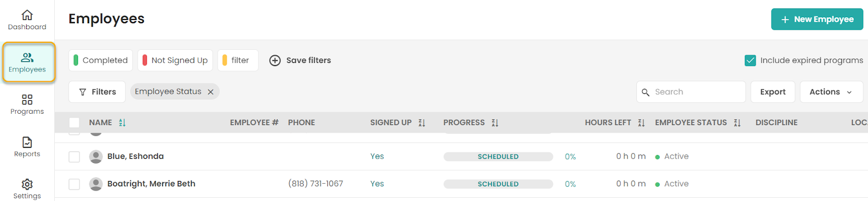Toggle Include expired programs checkbox

point(750,60)
